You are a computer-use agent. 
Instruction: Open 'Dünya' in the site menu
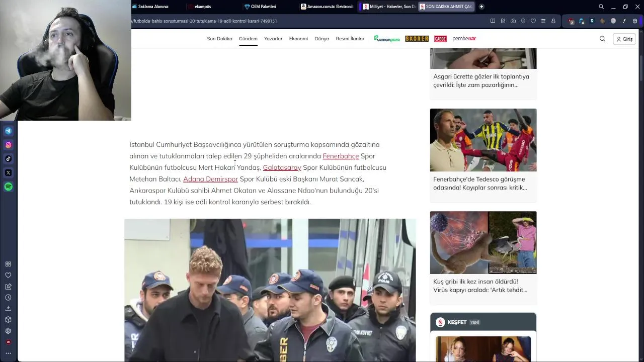[322, 39]
